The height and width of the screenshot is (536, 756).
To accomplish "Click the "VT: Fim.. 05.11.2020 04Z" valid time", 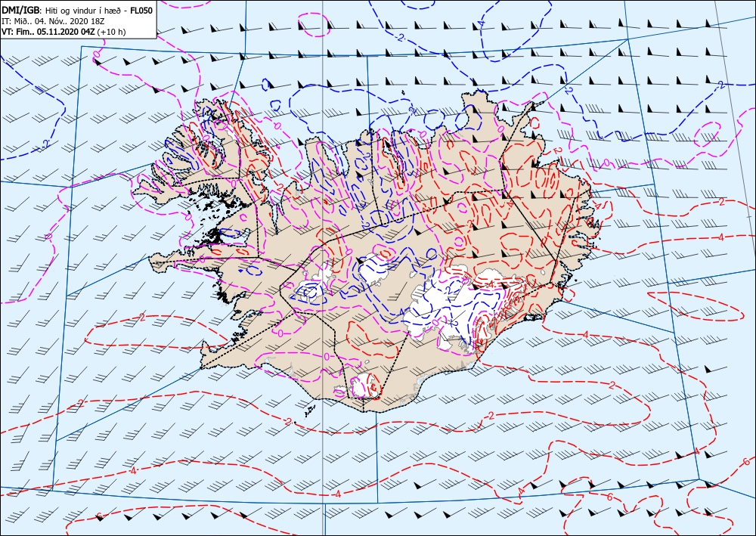I will (x=48, y=32).
